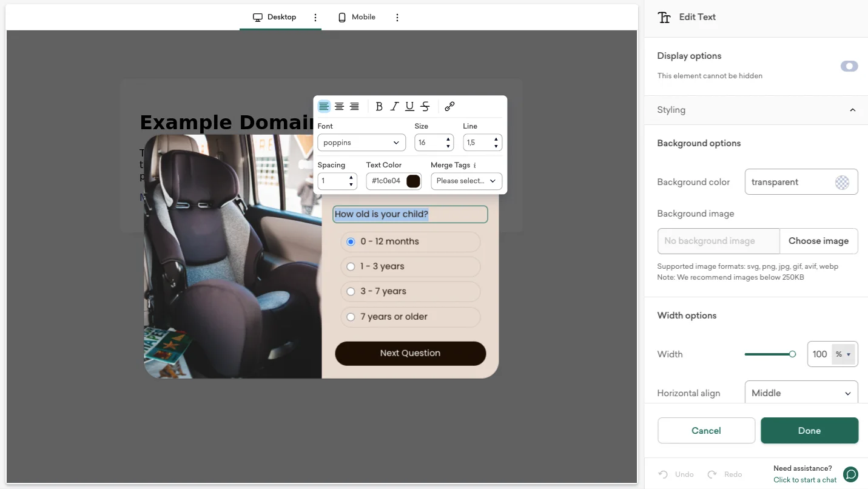Insert a hyperlink with the link icon
The height and width of the screenshot is (489, 868).
tap(449, 107)
